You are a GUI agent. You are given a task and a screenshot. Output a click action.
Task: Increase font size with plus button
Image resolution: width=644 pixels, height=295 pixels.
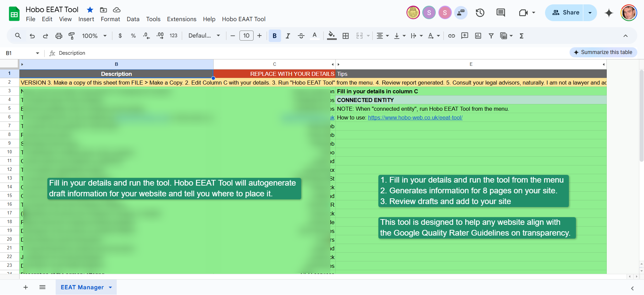[x=259, y=36]
